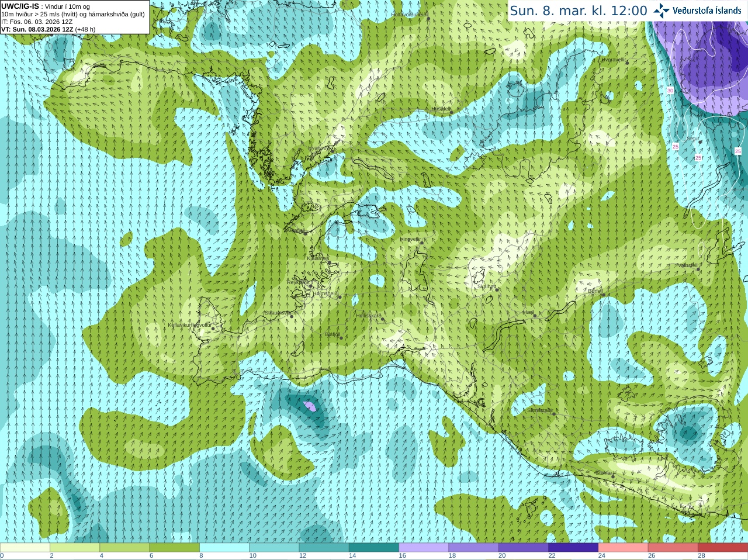Click the 20–22 m/s violet legend swatch
This screenshot has height=560, width=748.
coord(524,548)
